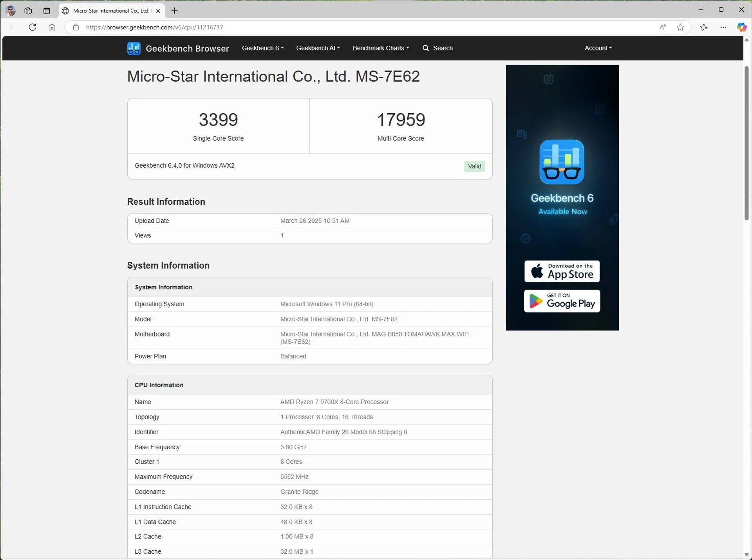Click codename 'Granite Ridge'

click(x=299, y=492)
